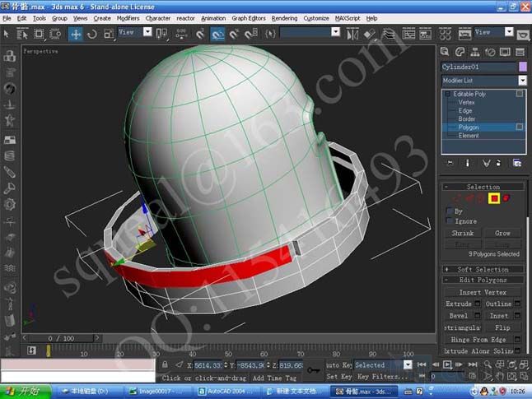
Task: Switch to the Motion command panel
Action: [x=490, y=52]
